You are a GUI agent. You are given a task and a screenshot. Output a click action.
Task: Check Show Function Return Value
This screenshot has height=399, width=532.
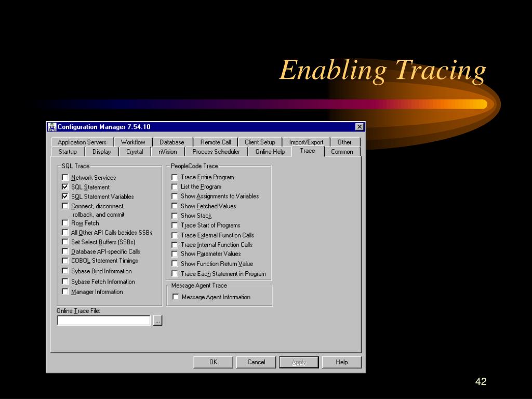coord(175,263)
